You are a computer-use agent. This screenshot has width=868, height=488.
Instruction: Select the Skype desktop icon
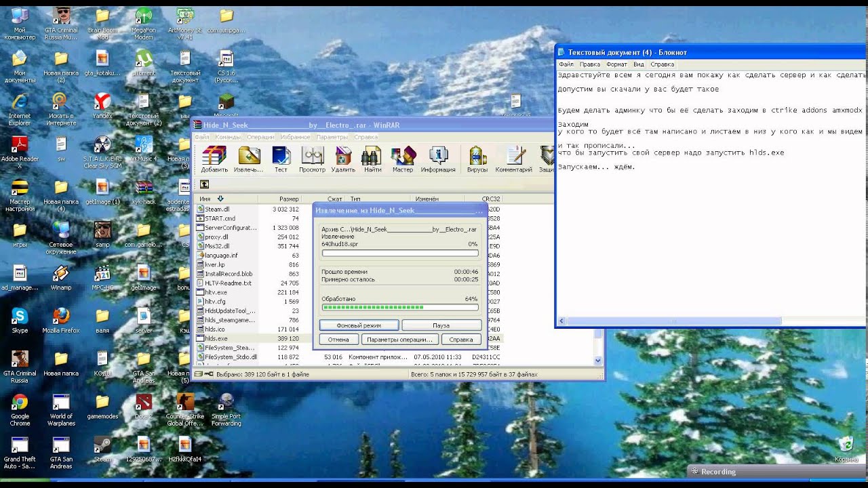point(20,316)
